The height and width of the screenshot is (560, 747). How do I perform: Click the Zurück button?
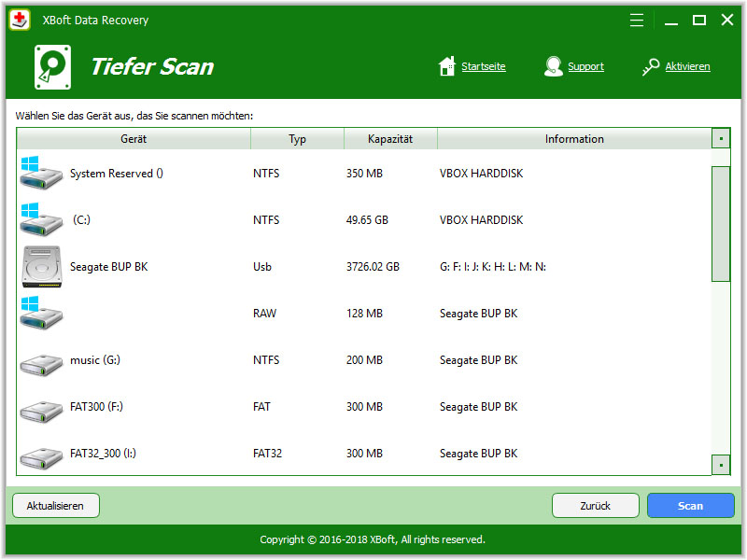point(595,506)
